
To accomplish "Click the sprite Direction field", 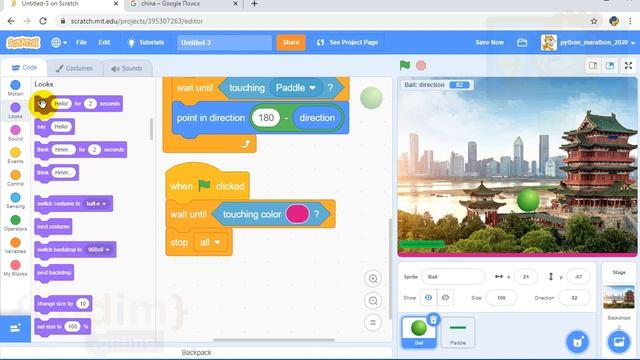I will (x=574, y=298).
